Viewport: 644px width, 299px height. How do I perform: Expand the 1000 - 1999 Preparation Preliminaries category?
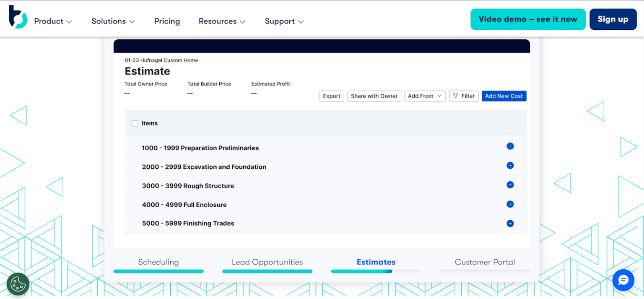pos(510,146)
